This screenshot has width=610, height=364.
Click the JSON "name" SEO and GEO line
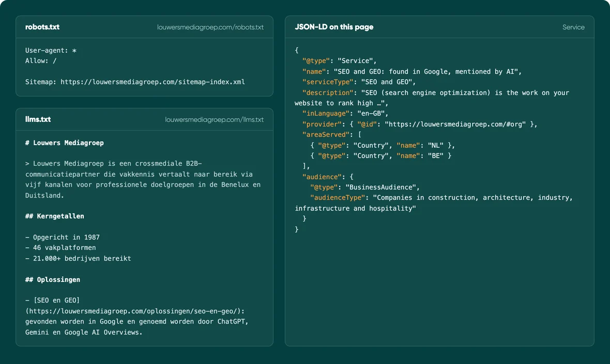pos(411,72)
